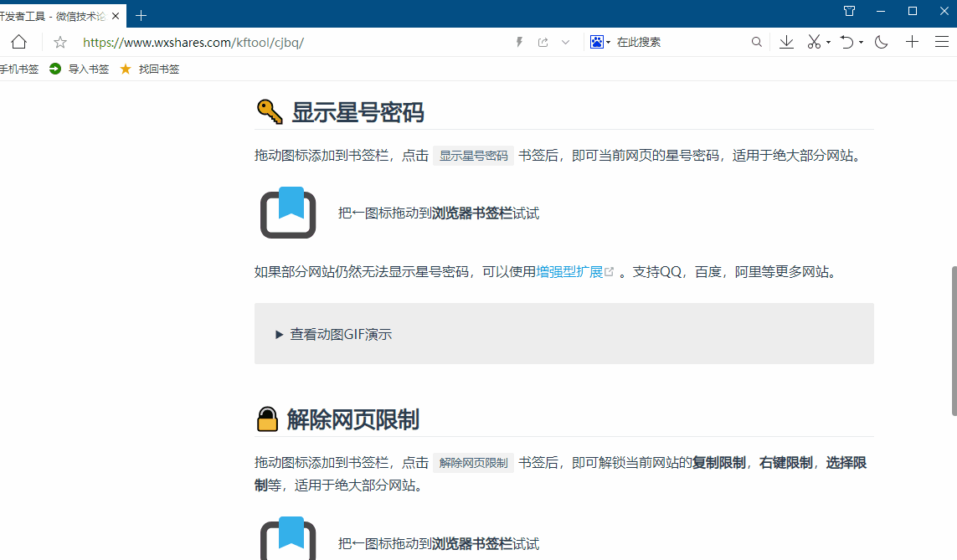Open in-page search with the magnifier icon

pyautogui.click(x=756, y=41)
